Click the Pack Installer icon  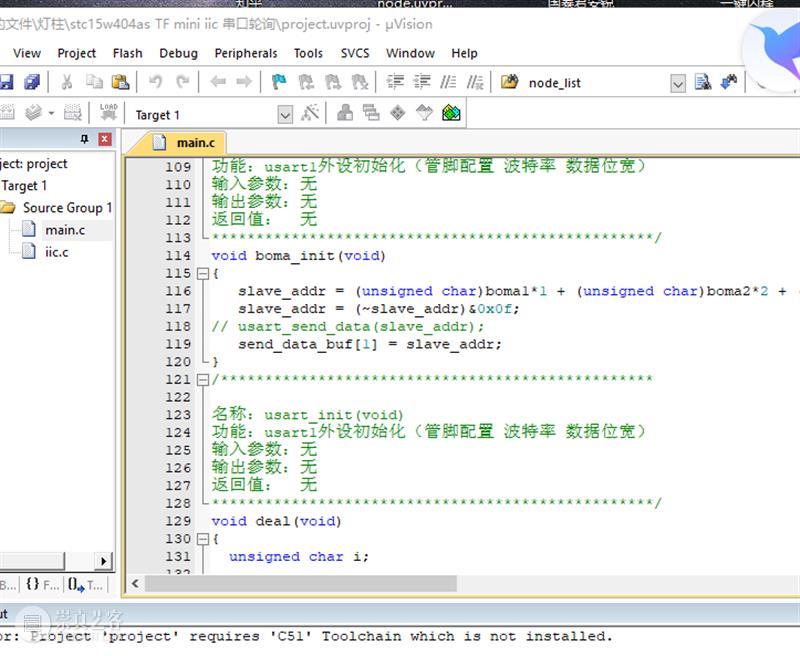(x=451, y=112)
